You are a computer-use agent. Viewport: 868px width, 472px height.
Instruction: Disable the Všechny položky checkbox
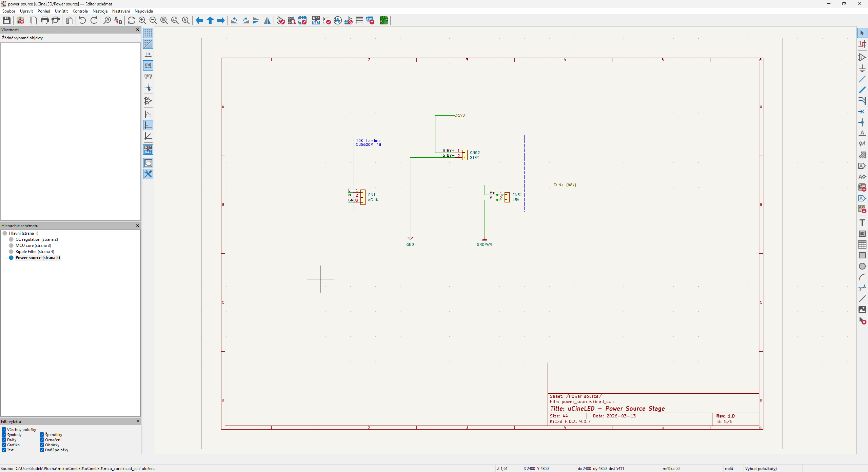(4, 430)
